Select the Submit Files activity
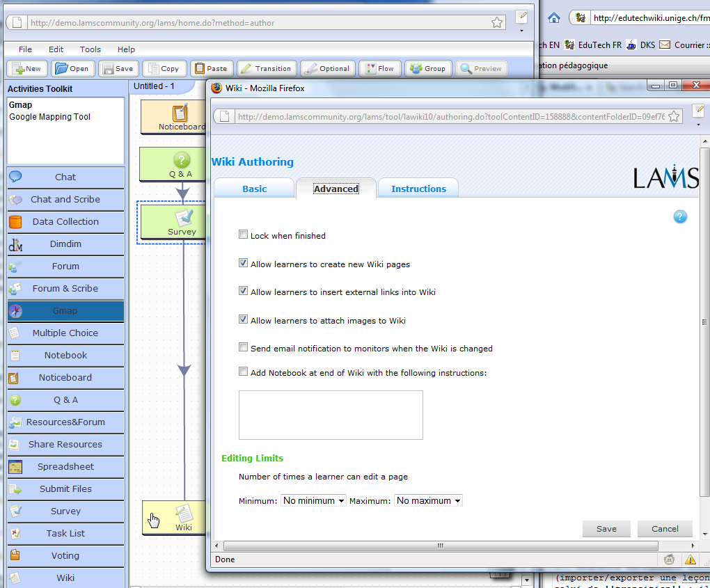710x588 pixels. click(65, 489)
